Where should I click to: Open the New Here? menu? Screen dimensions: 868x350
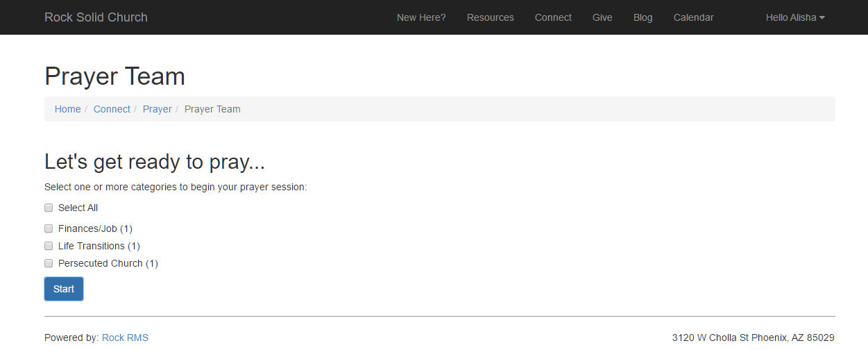[x=421, y=17]
